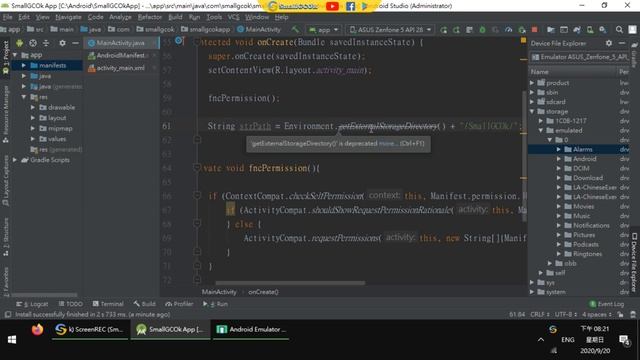Collapse the res folder arrow
This screenshot has height=360, width=640.
[x=24, y=97]
